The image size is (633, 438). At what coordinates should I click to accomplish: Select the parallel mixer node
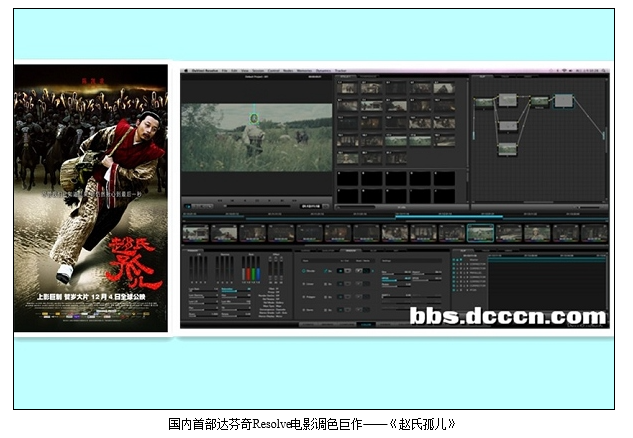pyautogui.click(x=539, y=101)
